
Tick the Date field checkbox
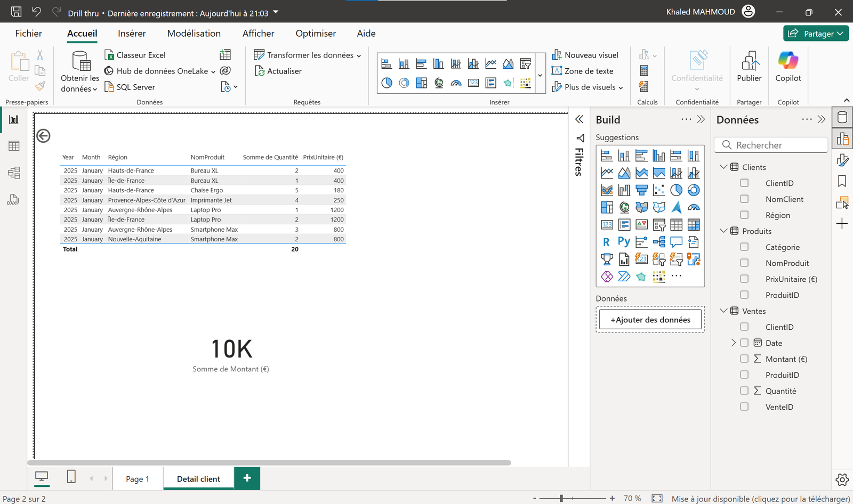pos(744,343)
